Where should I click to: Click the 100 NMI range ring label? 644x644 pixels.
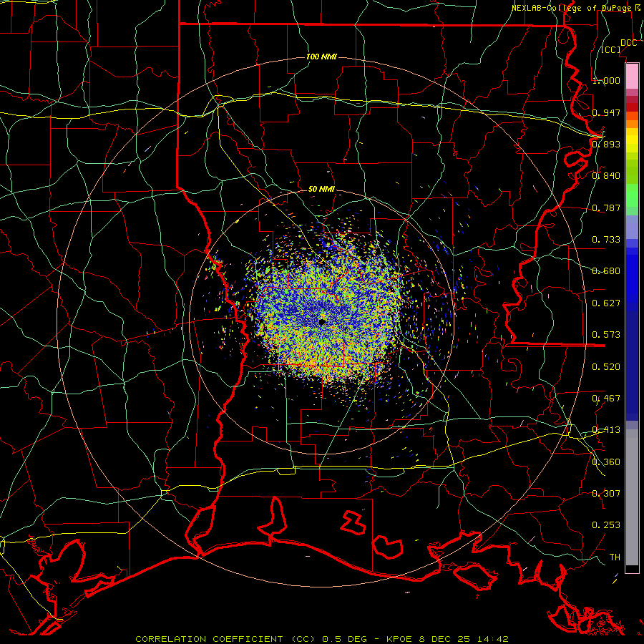[x=321, y=57]
